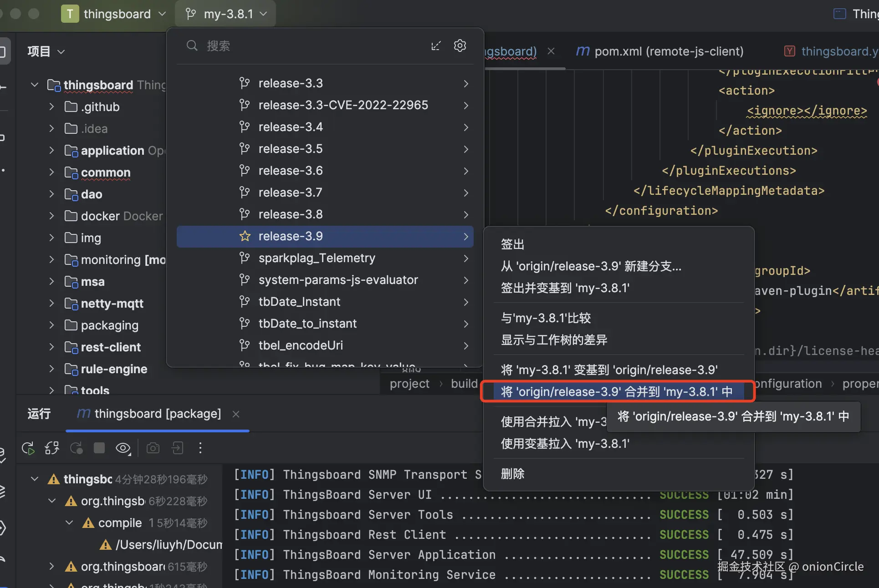
Task: Click the Stop square in the Run toolbar
Action: pyautogui.click(x=99, y=448)
